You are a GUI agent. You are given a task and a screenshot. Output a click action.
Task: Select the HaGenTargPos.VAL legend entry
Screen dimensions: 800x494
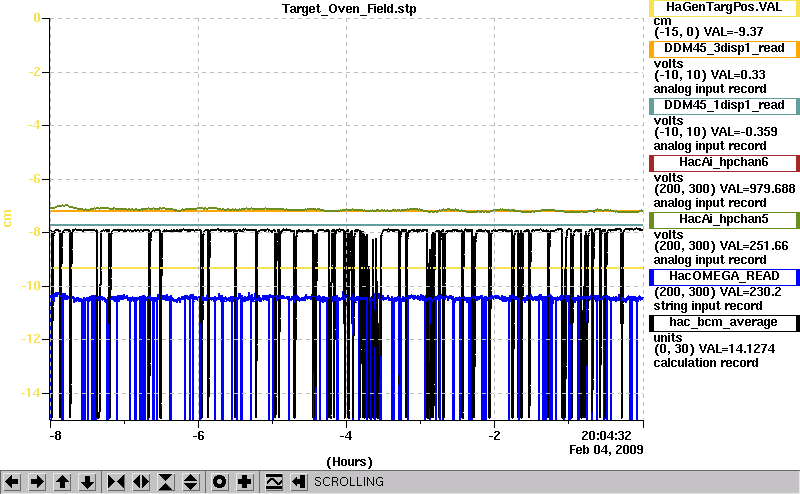pyautogui.click(x=724, y=8)
